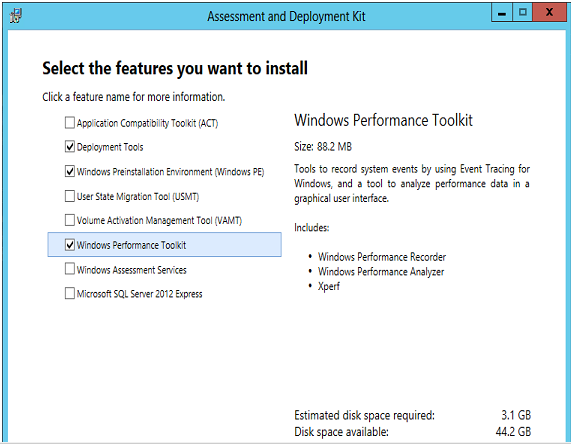Minimize the Assessment and Deployment Kit window
The width and height of the screenshot is (571, 444).
502,13
